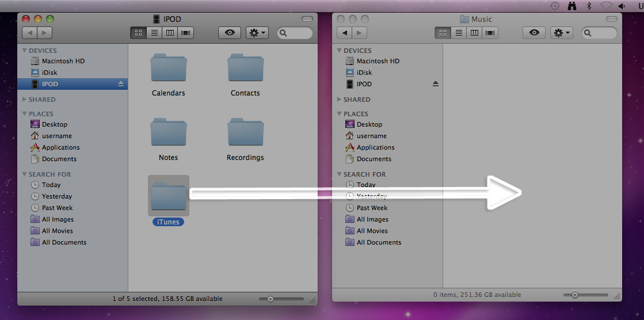Open Bluetooth menu bar icon
The image size is (644, 320).
[x=589, y=6]
